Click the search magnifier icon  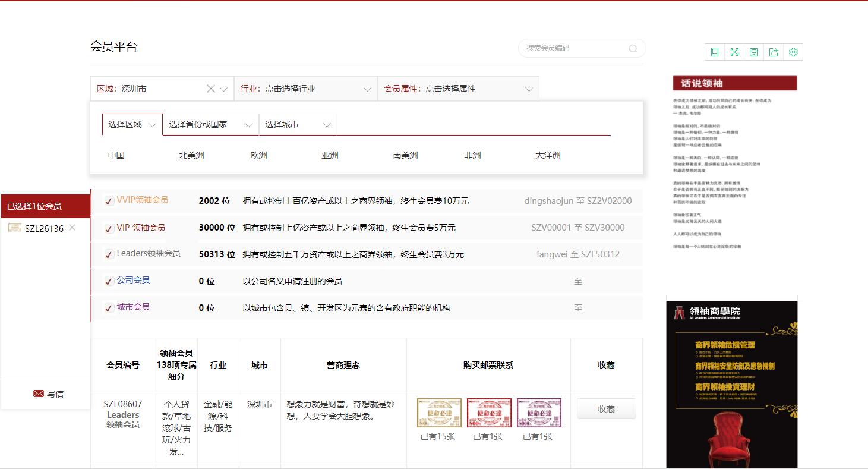[633, 49]
